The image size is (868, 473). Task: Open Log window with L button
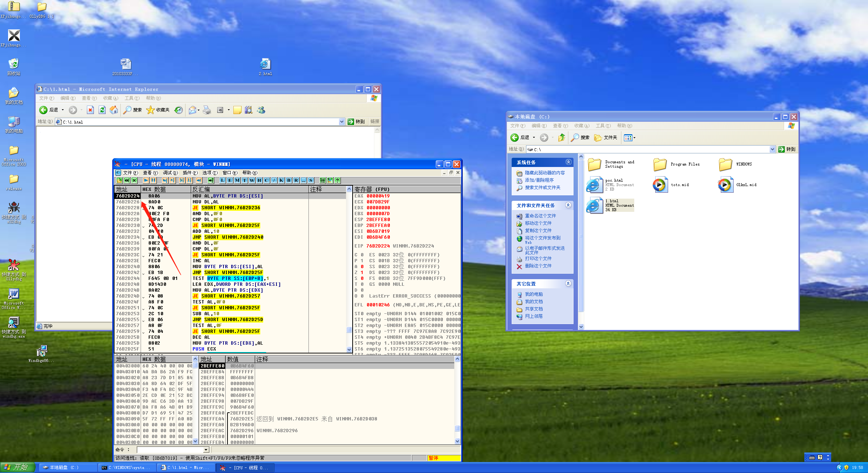pyautogui.click(x=222, y=180)
